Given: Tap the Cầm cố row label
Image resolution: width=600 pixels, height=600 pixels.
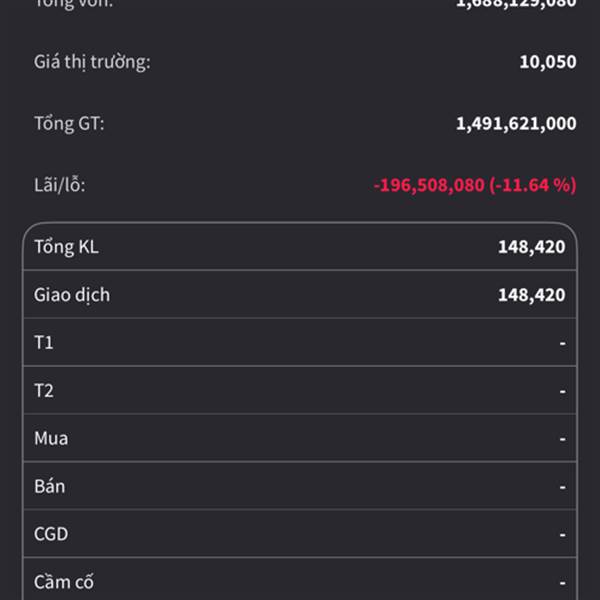Looking at the screenshot, I should [x=64, y=582].
